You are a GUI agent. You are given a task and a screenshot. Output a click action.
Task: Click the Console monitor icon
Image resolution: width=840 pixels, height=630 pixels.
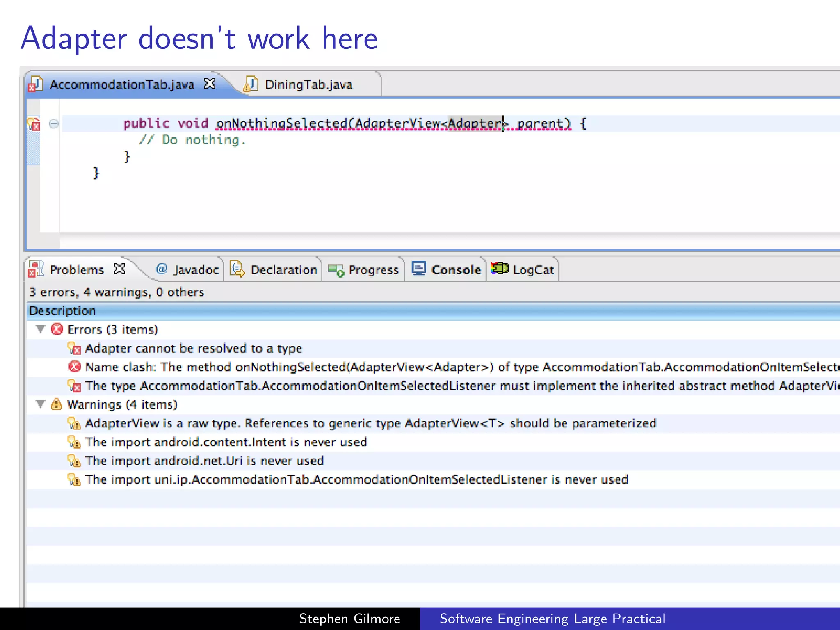[x=419, y=269]
